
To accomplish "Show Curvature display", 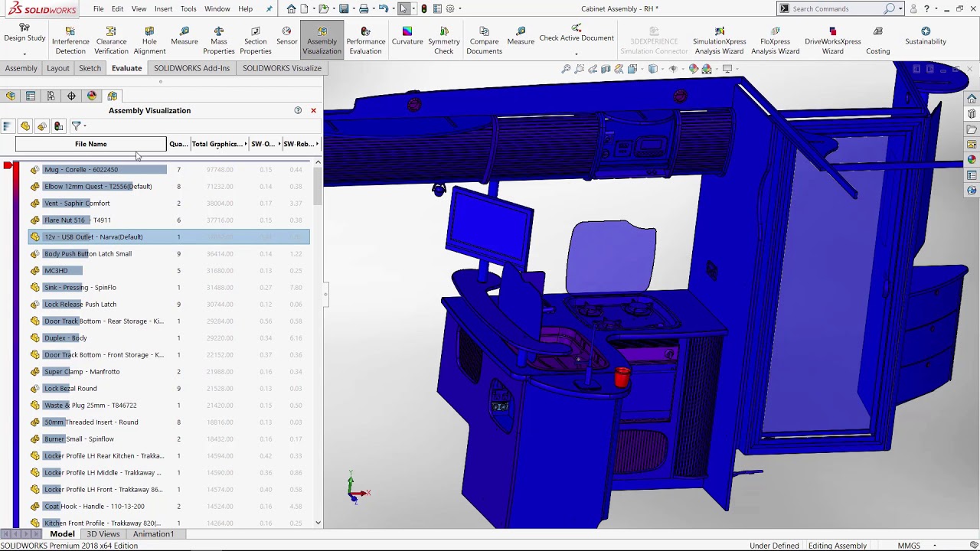I will click(x=407, y=36).
